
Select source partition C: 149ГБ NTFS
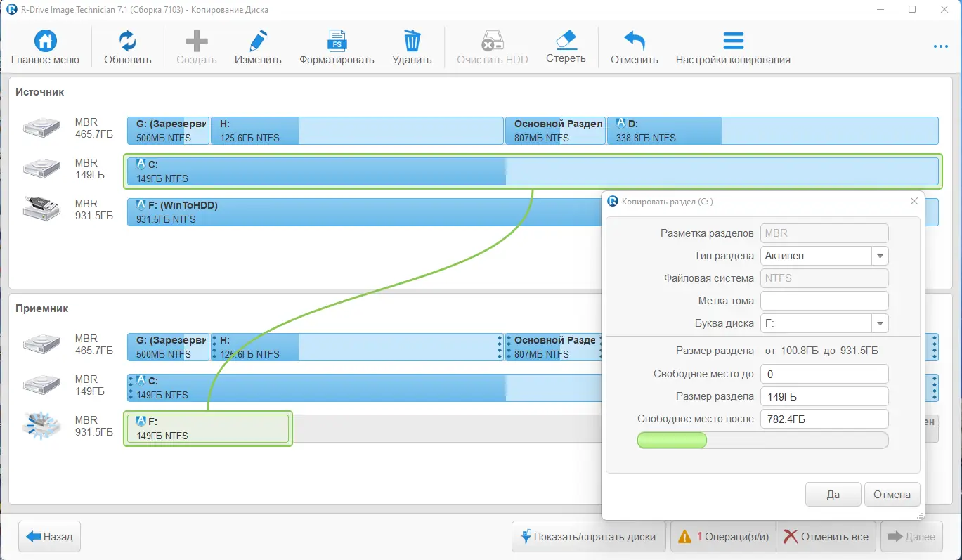533,171
